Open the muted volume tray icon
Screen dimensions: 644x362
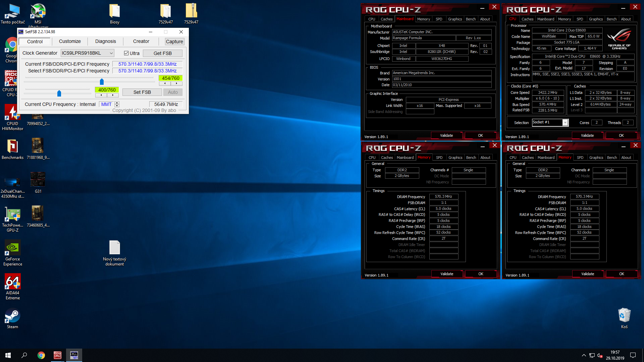pos(600,355)
